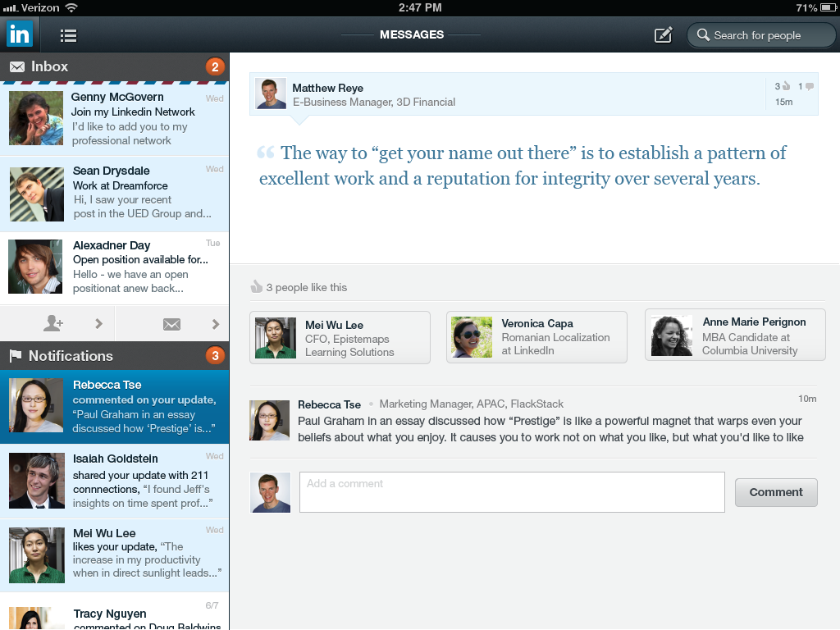Tap Matthew Reye's profile photo

271,94
